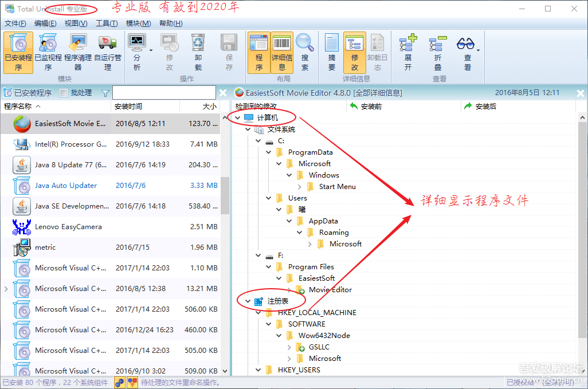This screenshot has height=389, width=588.
Task: Enable the 批处理 batch checkbox
Action: click(x=64, y=93)
